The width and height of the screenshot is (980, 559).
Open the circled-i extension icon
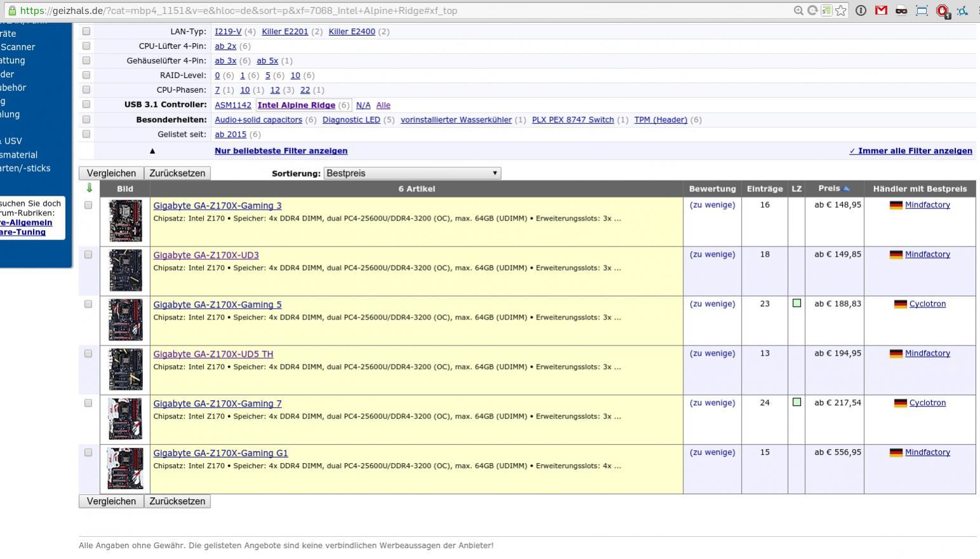tap(861, 10)
